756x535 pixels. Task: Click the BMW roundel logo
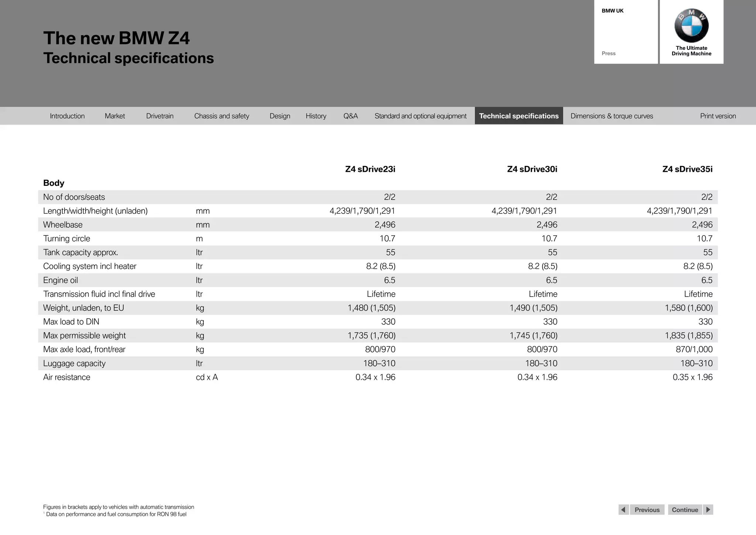(x=691, y=25)
